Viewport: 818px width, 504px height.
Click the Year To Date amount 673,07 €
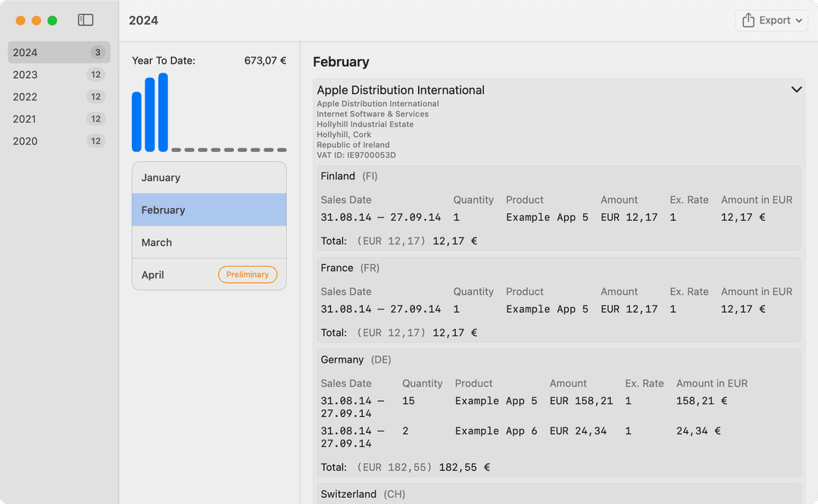tap(265, 61)
